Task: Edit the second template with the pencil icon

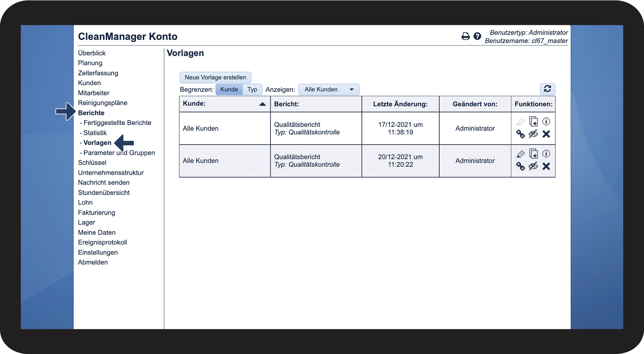Action: (520, 154)
